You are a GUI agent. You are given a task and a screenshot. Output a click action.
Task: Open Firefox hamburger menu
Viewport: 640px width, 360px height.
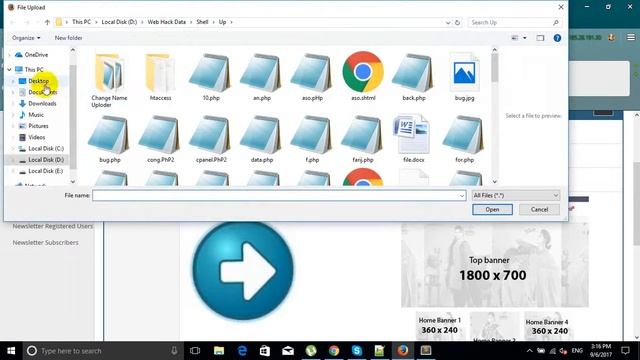(x=631, y=37)
